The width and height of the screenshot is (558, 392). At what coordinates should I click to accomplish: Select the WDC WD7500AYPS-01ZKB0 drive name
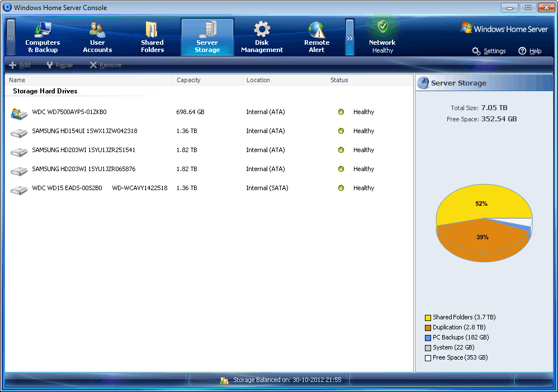click(69, 112)
